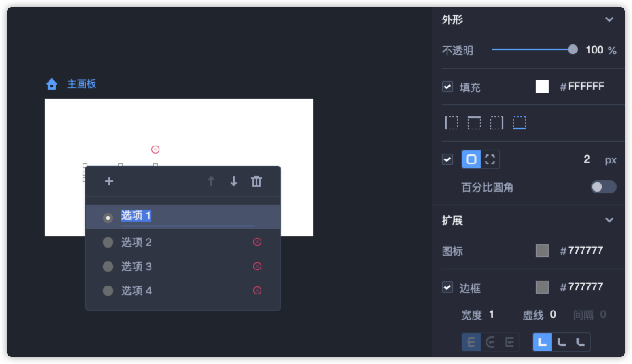Select 选项 4 in the list
This screenshot has height=364, width=632.
tap(137, 291)
